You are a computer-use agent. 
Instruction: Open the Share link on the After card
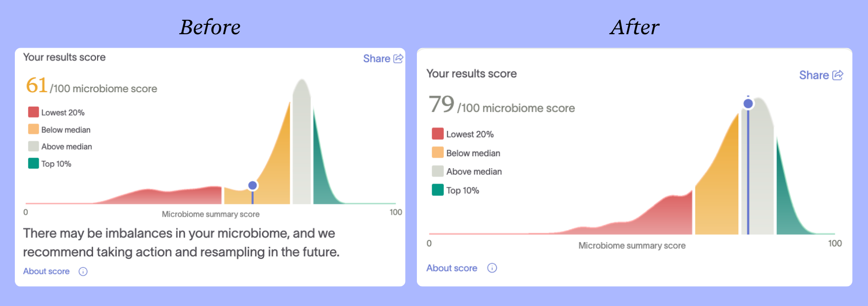pyautogui.click(x=813, y=75)
